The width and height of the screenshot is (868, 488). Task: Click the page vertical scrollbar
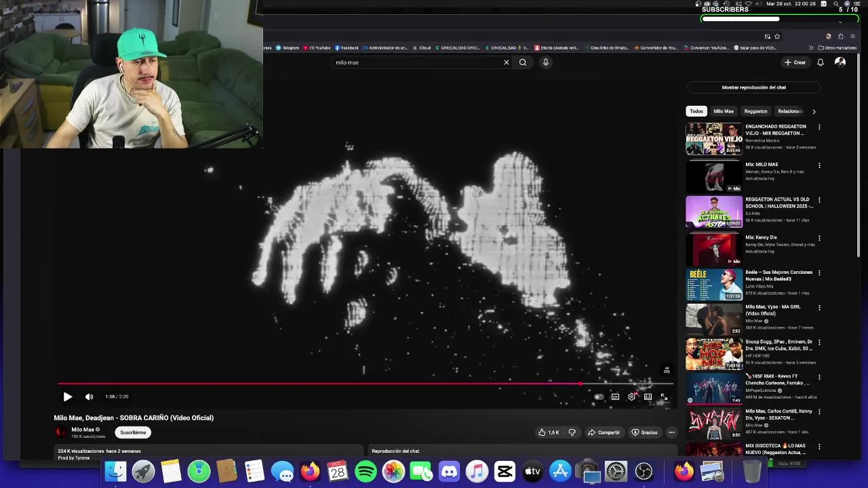tap(860, 156)
